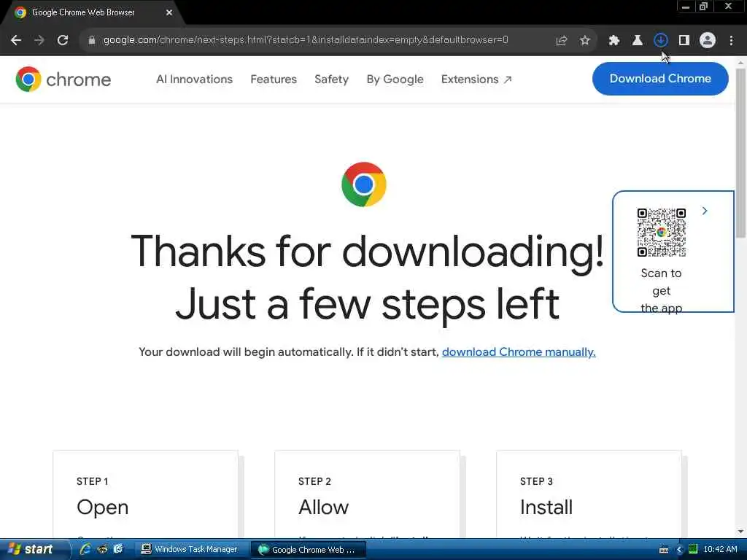Reload the current page

pos(63,40)
